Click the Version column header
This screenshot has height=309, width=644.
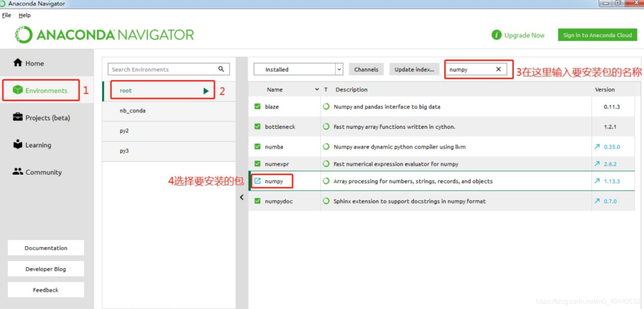[x=604, y=90]
